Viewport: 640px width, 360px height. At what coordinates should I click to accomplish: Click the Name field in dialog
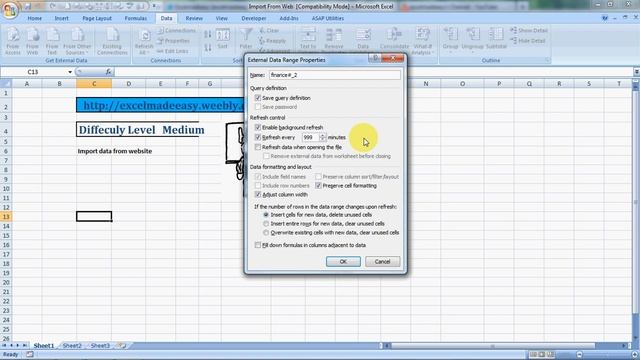(x=335, y=75)
